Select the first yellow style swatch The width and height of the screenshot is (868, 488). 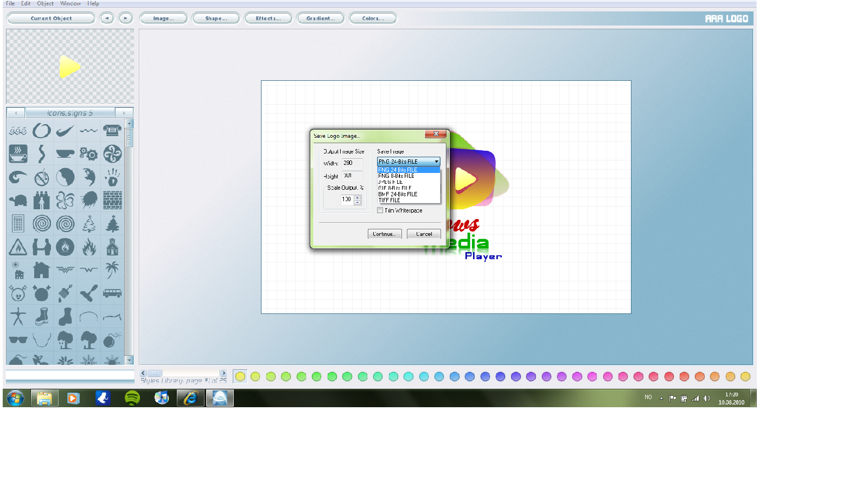click(240, 376)
